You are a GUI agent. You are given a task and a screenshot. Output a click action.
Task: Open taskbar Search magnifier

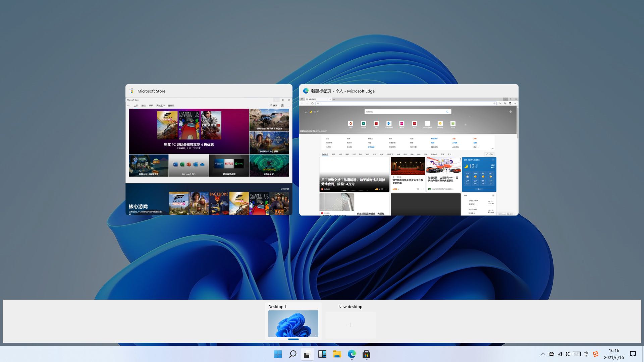coord(292,354)
